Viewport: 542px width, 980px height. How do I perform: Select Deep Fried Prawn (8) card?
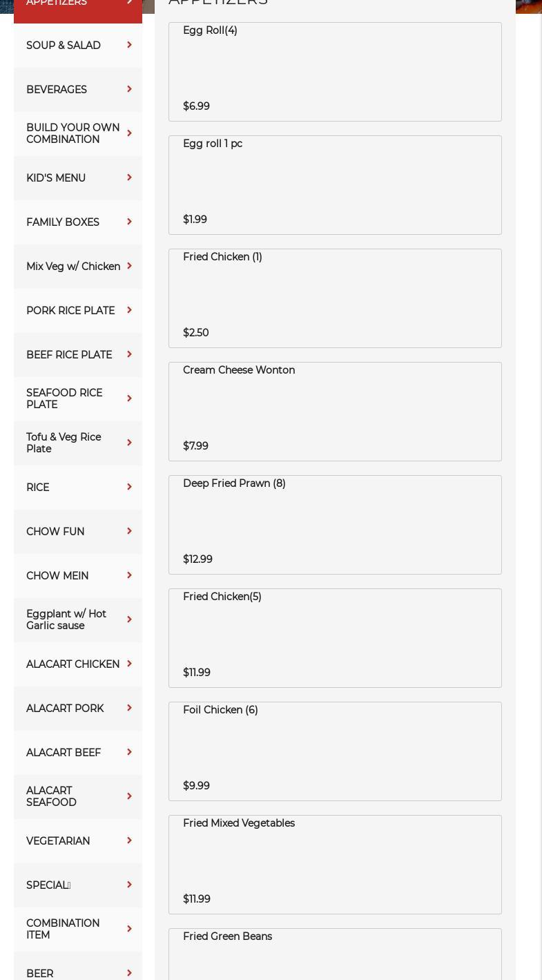[335, 525]
